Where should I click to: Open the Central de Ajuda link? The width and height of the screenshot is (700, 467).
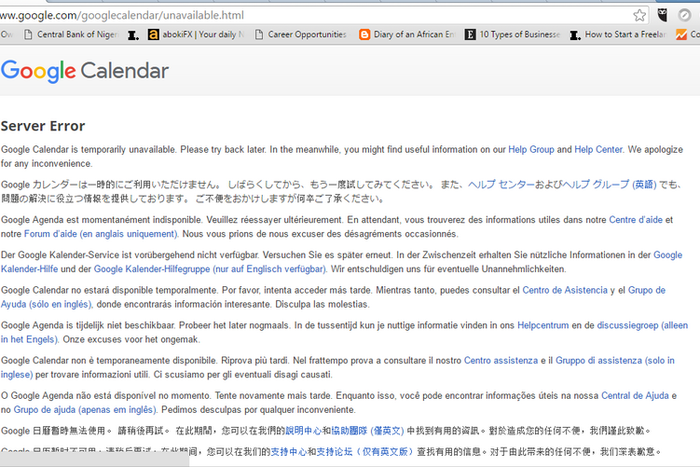click(635, 396)
